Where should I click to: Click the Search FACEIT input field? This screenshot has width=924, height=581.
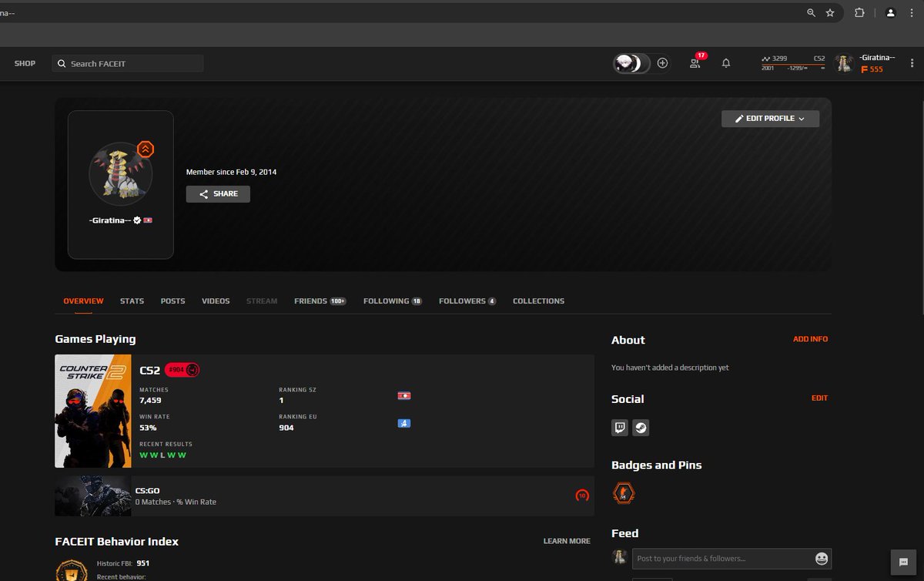click(127, 63)
